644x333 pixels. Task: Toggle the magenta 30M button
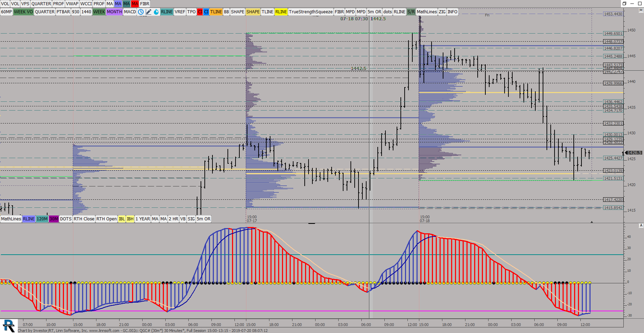point(54,219)
